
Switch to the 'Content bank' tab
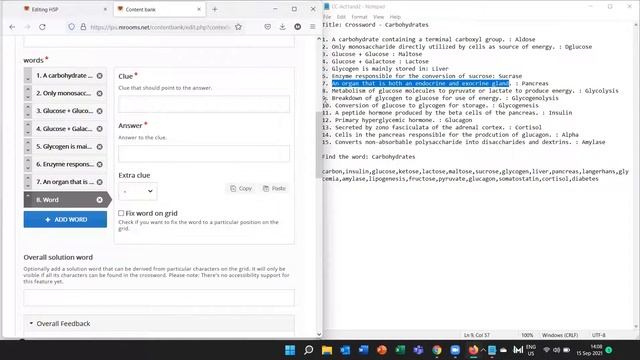(159, 9)
